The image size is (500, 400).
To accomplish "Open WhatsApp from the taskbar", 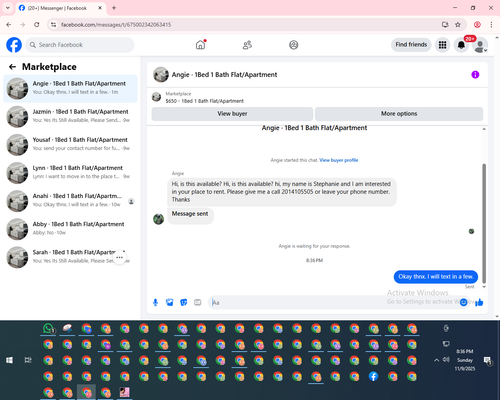I will [x=48, y=329].
